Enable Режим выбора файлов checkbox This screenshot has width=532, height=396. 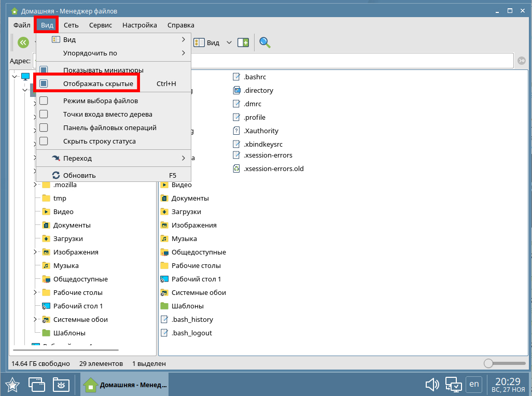44,101
